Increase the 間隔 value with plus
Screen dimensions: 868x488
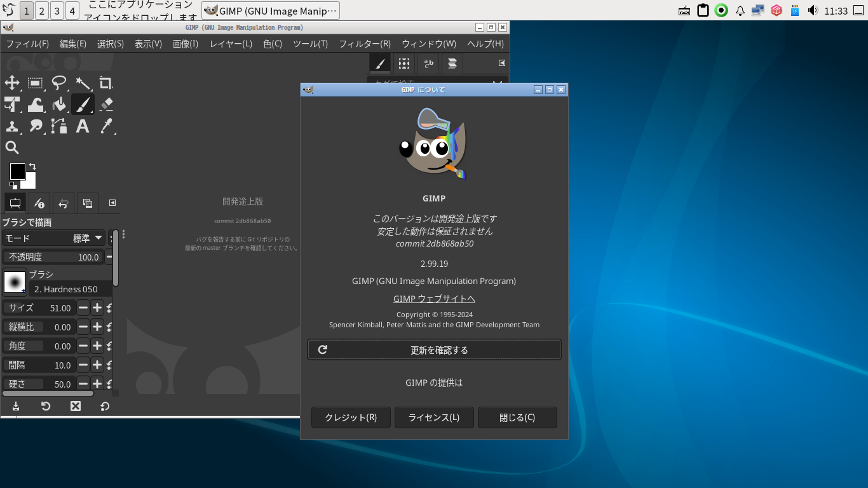[97, 365]
